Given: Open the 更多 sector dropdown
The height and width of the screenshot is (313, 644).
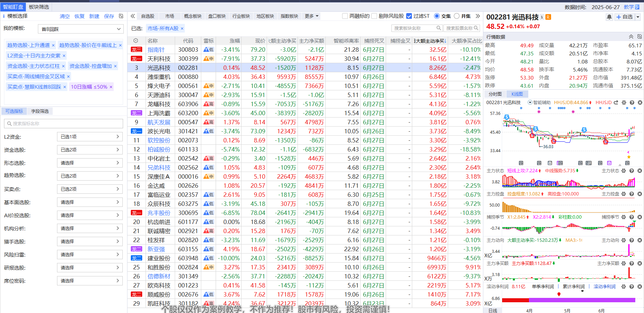Looking at the screenshot, I should [x=312, y=16].
